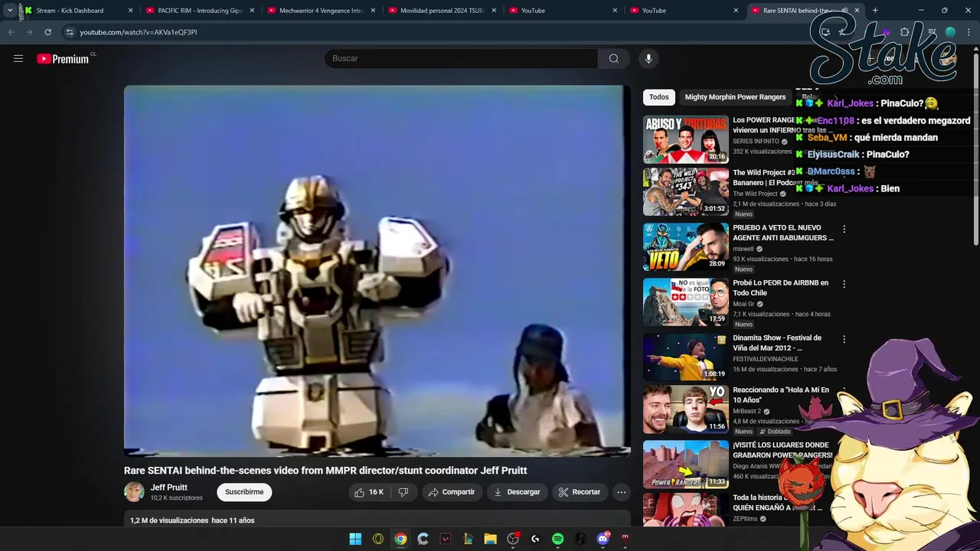The width and height of the screenshot is (980, 551).
Task: Open options menu for Dinamita Show video
Action: tap(844, 339)
